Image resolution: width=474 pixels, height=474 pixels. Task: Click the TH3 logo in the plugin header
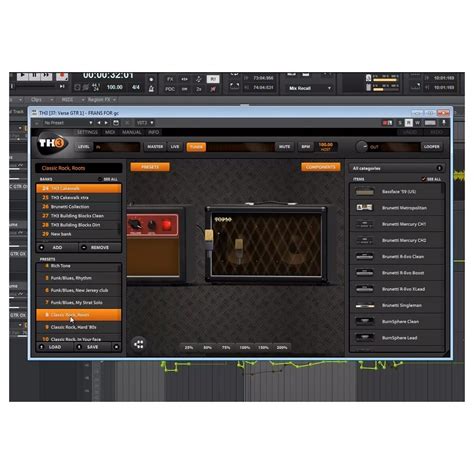pos(52,144)
